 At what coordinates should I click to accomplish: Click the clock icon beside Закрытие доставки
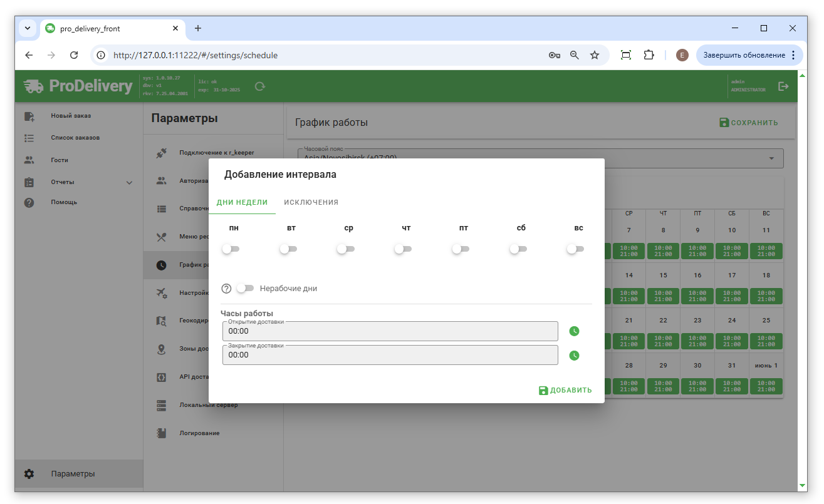tap(574, 355)
